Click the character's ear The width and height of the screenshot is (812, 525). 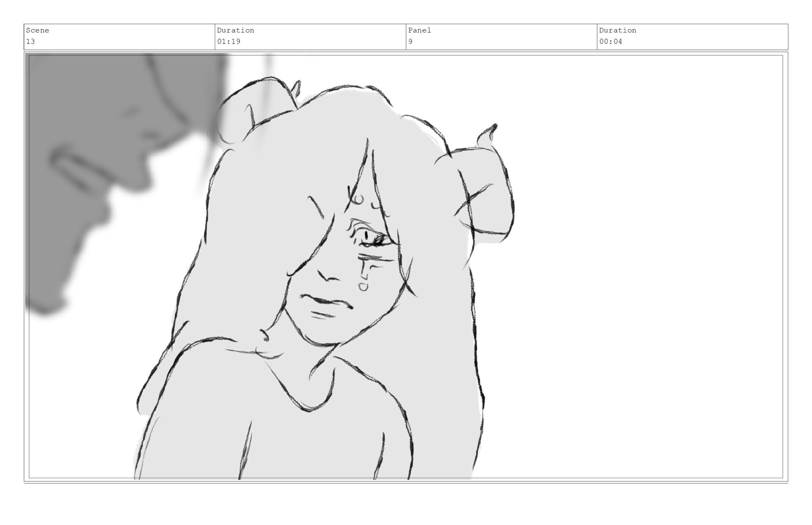click(265, 336)
